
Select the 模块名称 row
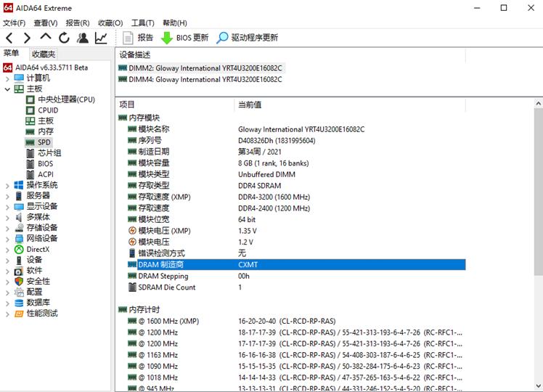(296, 129)
